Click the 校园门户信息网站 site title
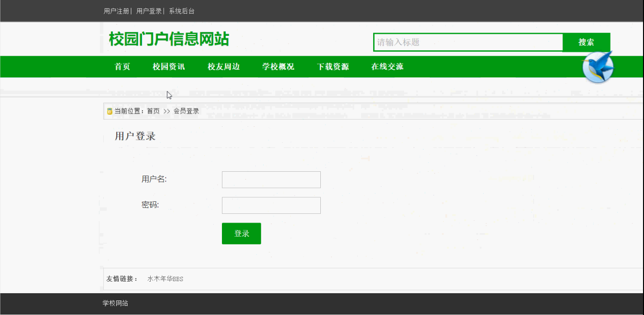The image size is (644, 315). (169, 39)
